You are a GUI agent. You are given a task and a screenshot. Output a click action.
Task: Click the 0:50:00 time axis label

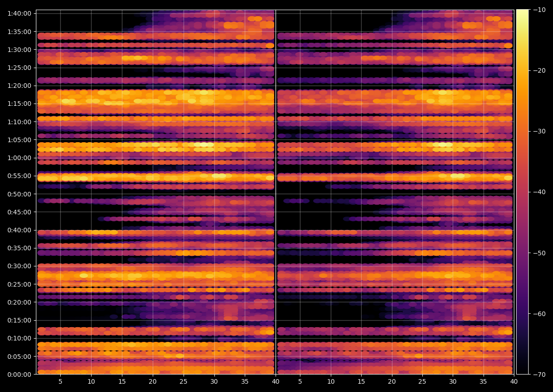pos(19,194)
